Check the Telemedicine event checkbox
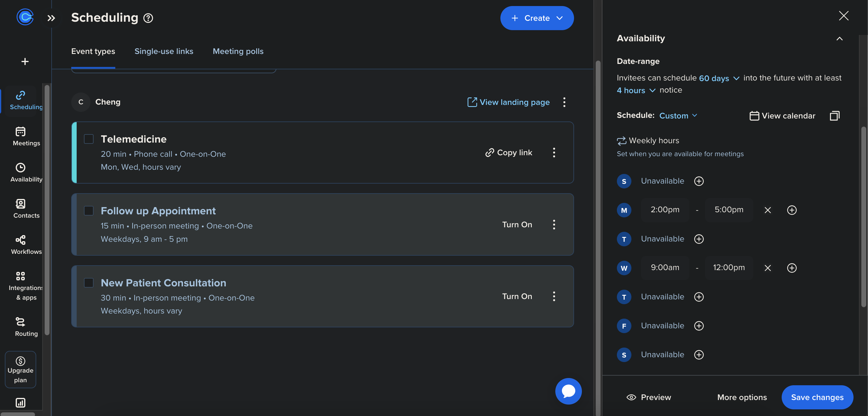The height and width of the screenshot is (416, 868). (89, 139)
